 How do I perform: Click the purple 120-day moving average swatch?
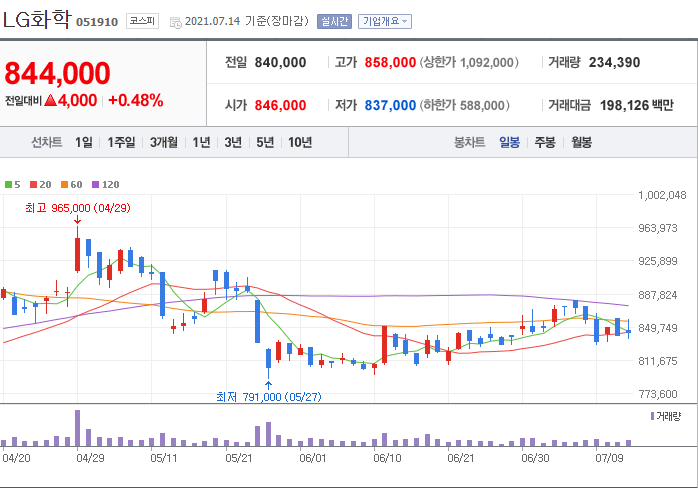pyautogui.click(x=95, y=184)
